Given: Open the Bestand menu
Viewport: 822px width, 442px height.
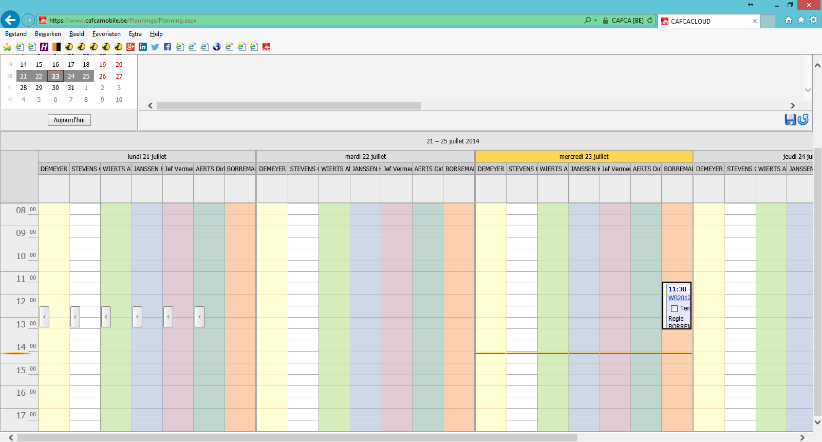Looking at the screenshot, I should click(16, 34).
